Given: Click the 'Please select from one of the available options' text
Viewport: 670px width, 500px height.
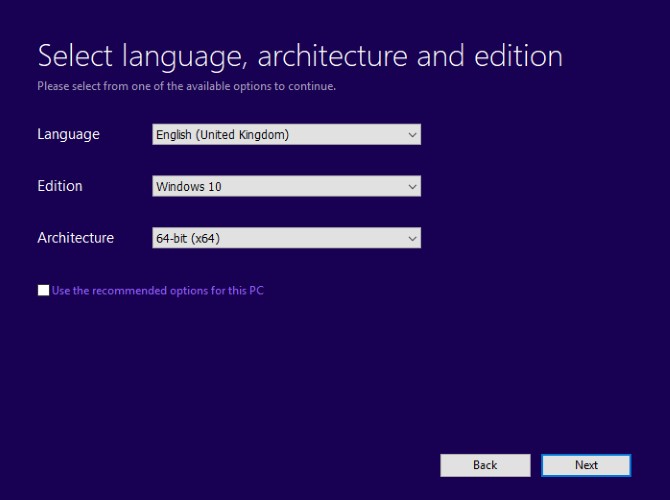Looking at the screenshot, I should coord(186,86).
